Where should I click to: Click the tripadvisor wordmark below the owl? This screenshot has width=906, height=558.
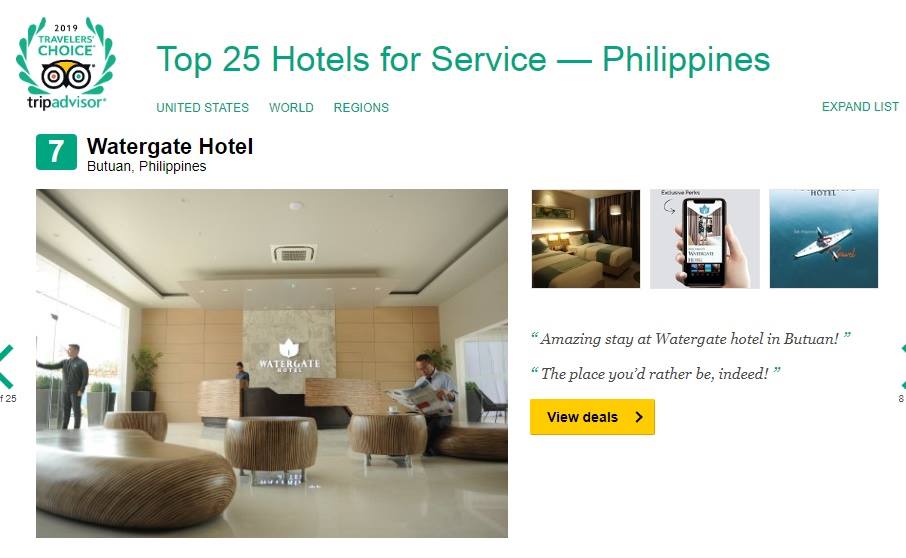point(66,102)
